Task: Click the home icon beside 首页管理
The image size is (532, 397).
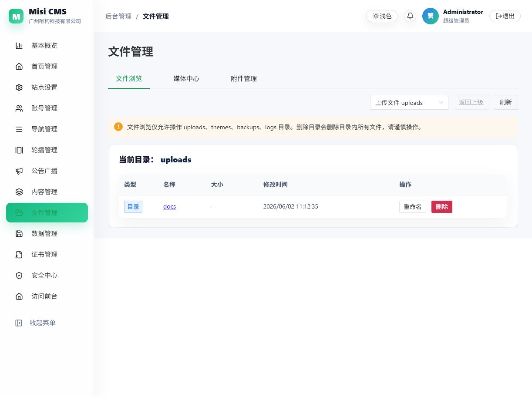Action: pos(19,67)
